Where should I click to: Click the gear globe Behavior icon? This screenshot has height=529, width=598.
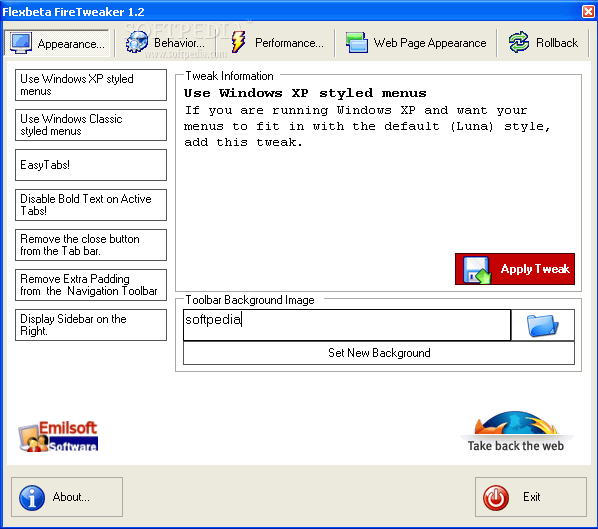(137, 42)
